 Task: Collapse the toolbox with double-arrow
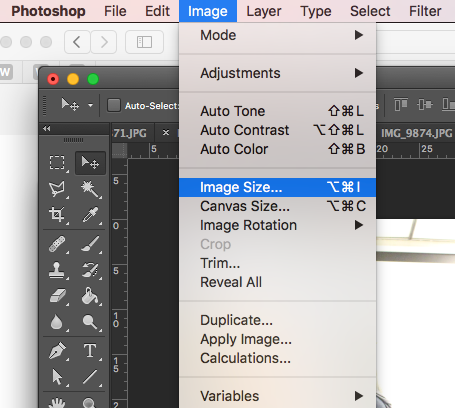tap(47, 128)
